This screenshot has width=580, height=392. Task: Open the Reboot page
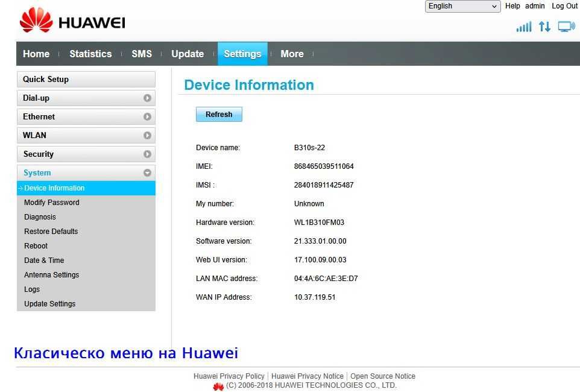(x=36, y=246)
